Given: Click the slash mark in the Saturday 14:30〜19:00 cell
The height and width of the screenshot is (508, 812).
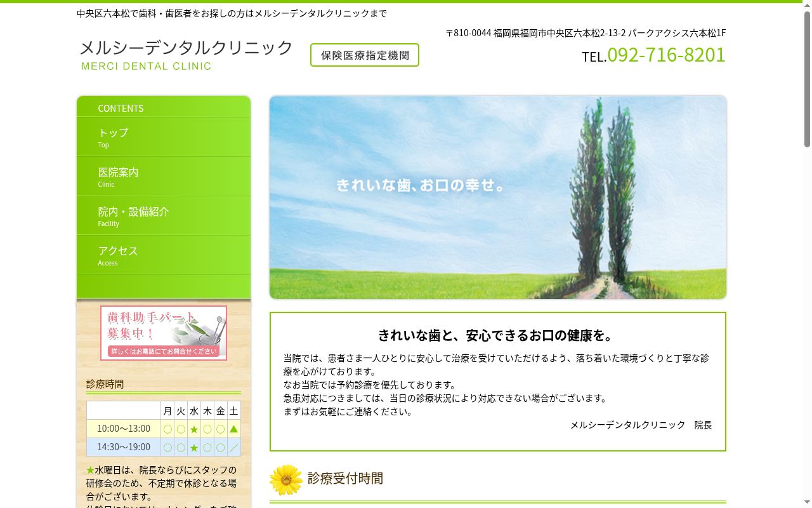Looking at the screenshot, I should [233, 448].
